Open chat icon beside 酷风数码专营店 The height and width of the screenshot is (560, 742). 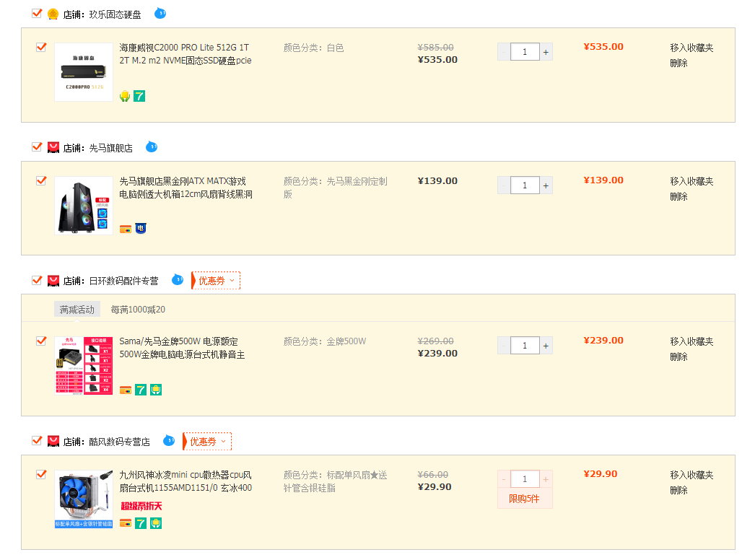click(x=169, y=441)
